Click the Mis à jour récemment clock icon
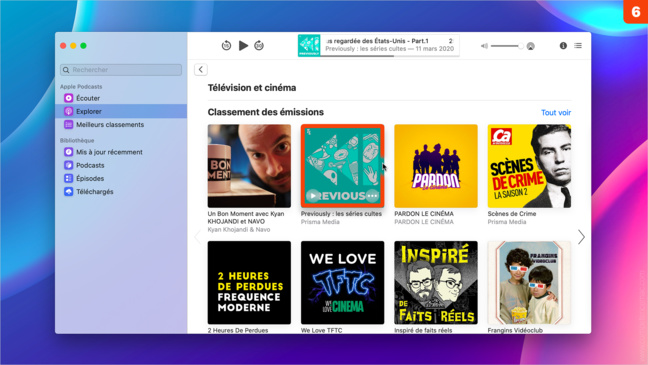 (69, 152)
